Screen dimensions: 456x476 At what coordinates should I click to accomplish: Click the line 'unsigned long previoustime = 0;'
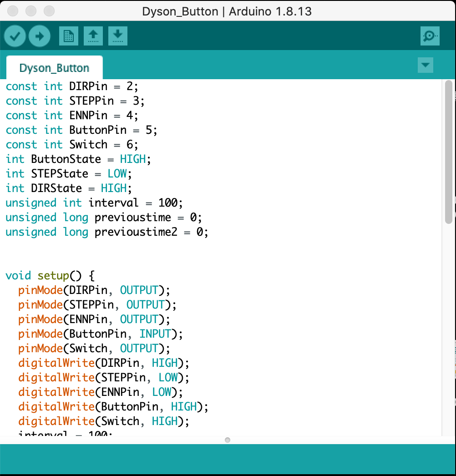[104, 218]
